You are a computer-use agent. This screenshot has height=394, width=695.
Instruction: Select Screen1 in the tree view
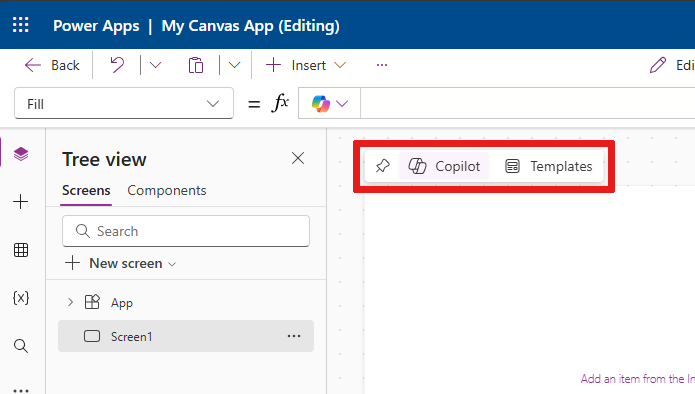tap(186, 336)
